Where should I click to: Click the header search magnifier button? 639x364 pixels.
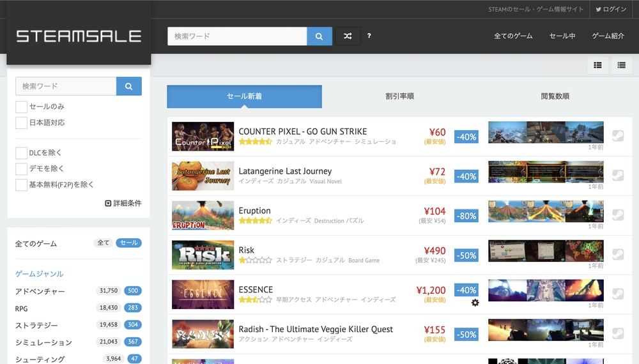point(319,36)
